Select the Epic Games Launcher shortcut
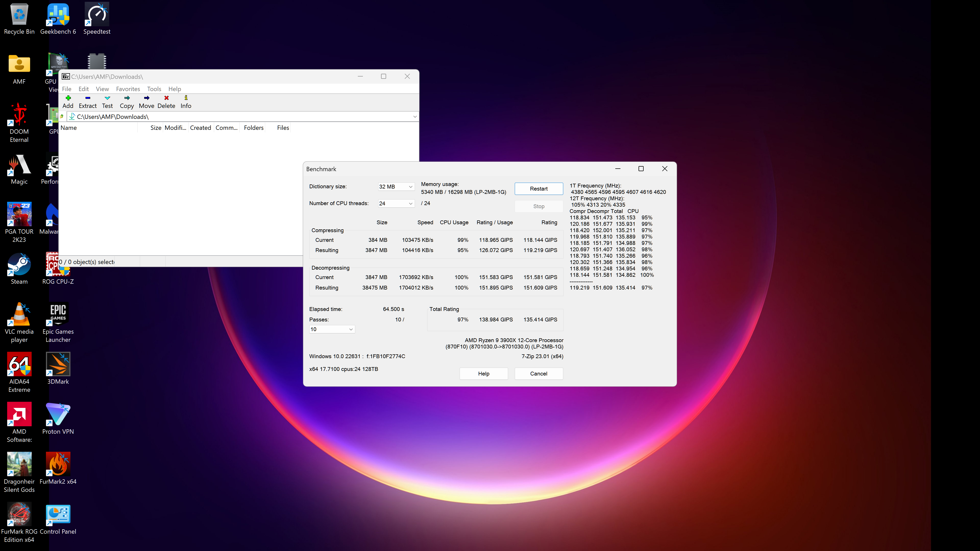The height and width of the screenshot is (551, 980). (x=58, y=322)
